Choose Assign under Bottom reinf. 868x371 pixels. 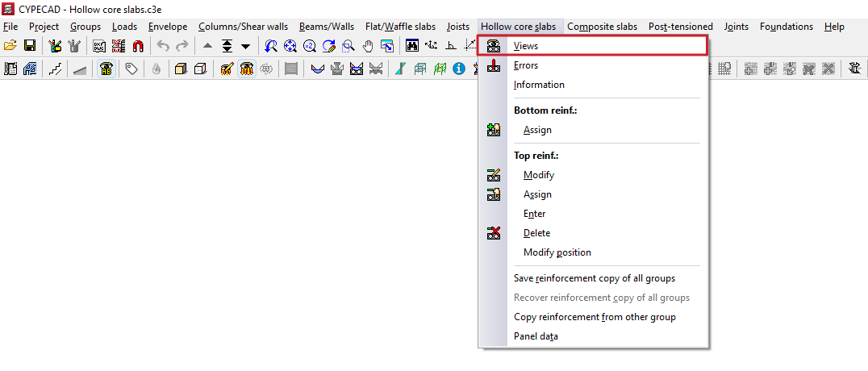click(593, 130)
